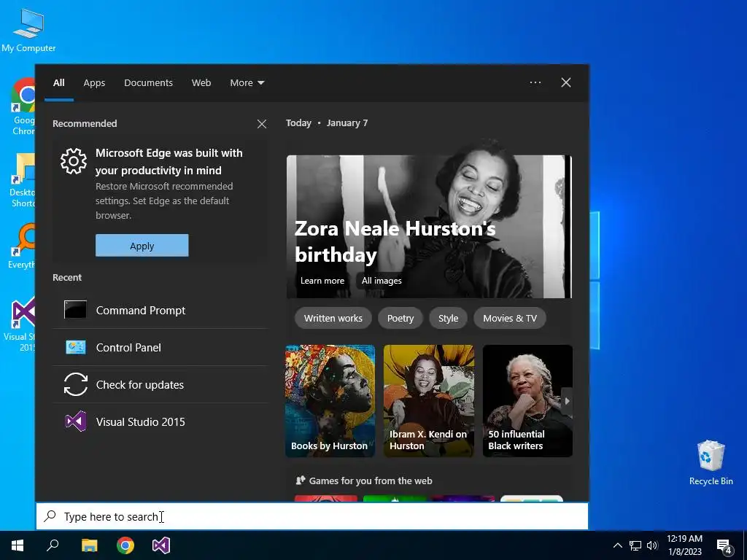The width and height of the screenshot is (747, 560).
Task: Select Visual Studio 2015 desktop shortcut
Action: 20,324
